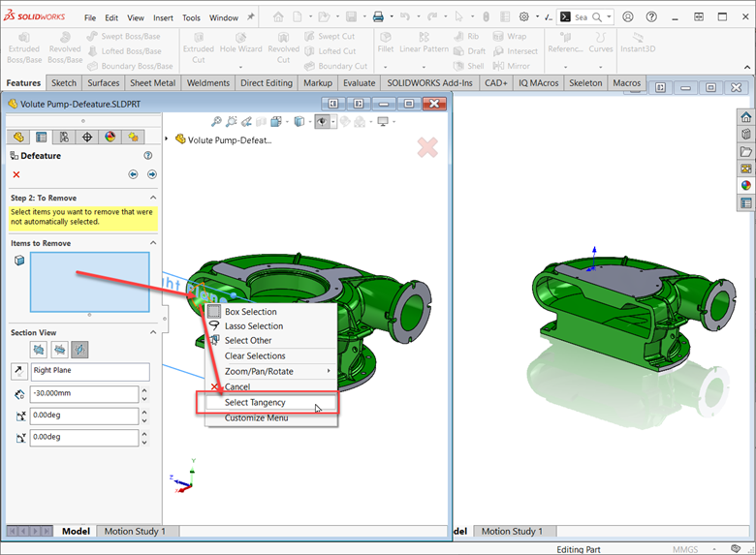756x555 pixels.
Task: Choose Lasso Selection in context menu
Action: click(x=271, y=326)
